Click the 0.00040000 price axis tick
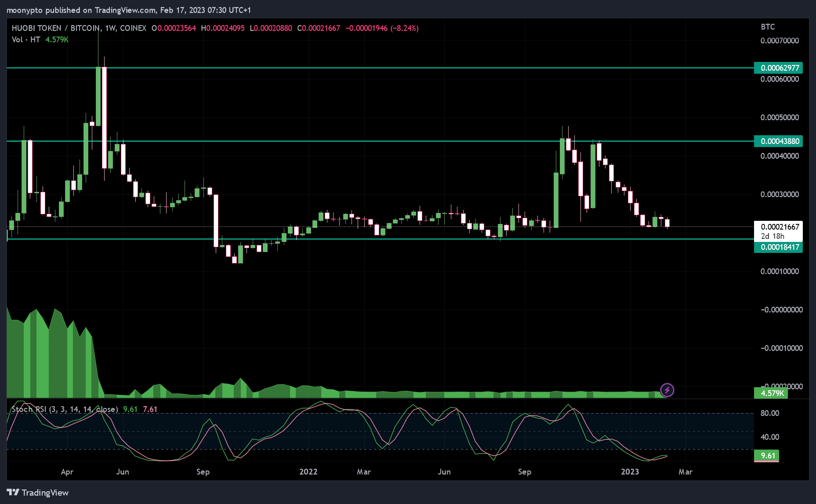The image size is (816, 504). click(780, 156)
